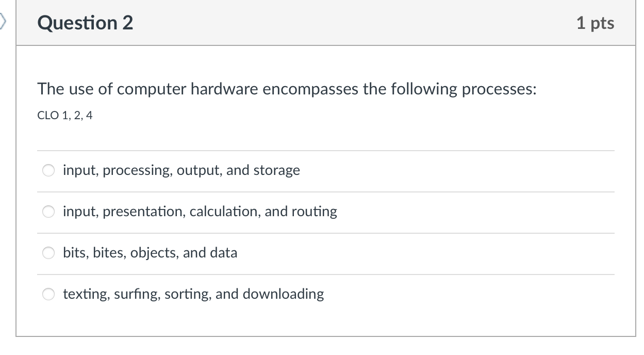The image size is (644, 355).
Task: Click answer text 'input, processing, output, and storage'
Action: tap(181, 170)
